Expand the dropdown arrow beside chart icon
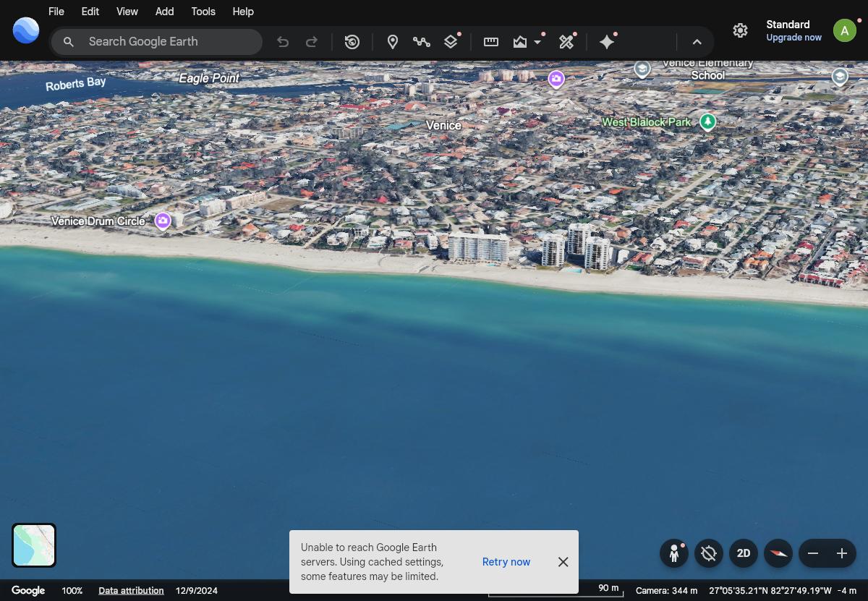868x601 pixels. pyautogui.click(x=537, y=42)
